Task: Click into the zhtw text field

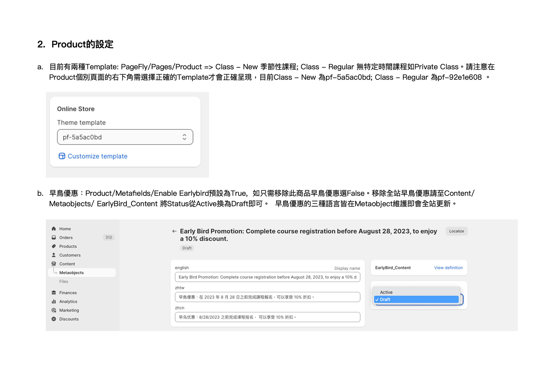Action: pyautogui.click(x=267, y=297)
